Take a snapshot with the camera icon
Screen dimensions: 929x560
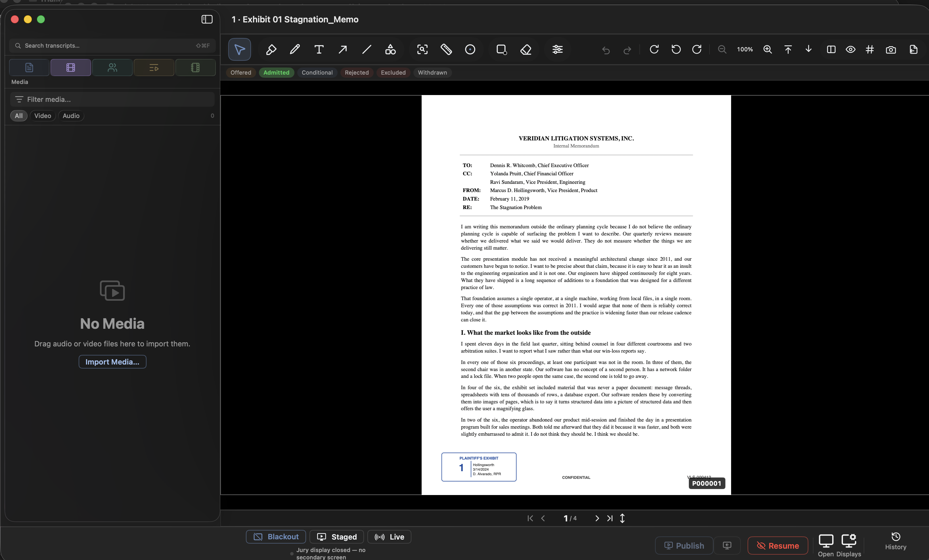891,49
